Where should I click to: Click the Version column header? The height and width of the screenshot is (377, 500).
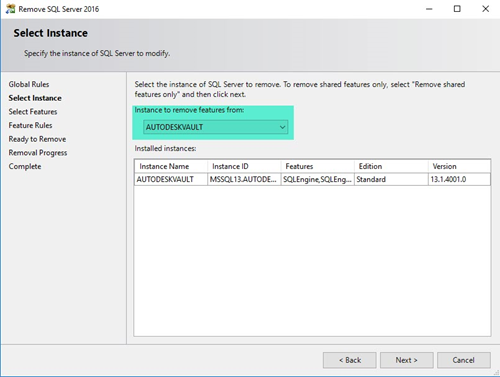coord(459,166)
